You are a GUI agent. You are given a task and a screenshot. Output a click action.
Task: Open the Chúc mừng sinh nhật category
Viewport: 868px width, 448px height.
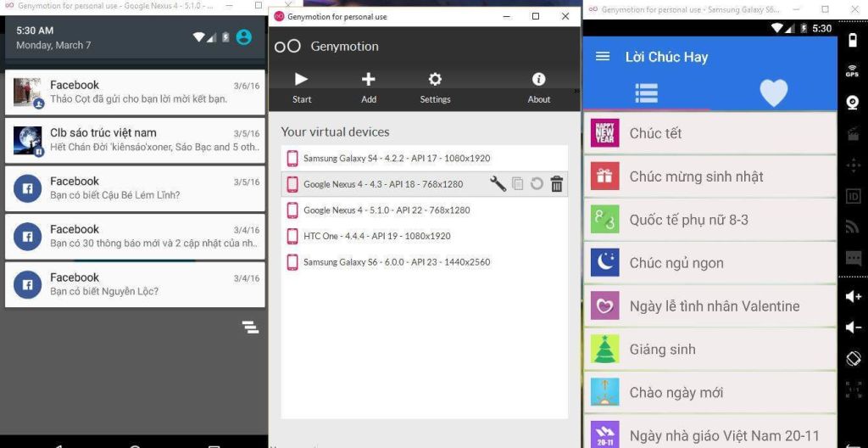[709, 176]
